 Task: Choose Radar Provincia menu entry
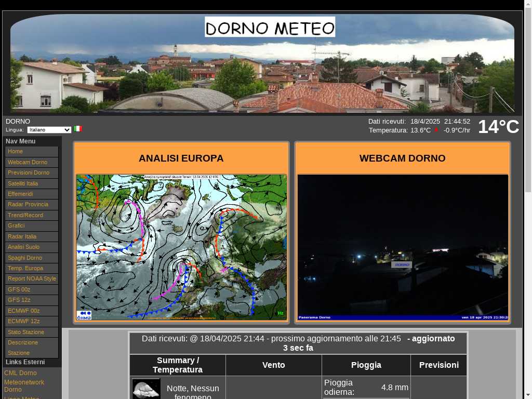point(32,205)
